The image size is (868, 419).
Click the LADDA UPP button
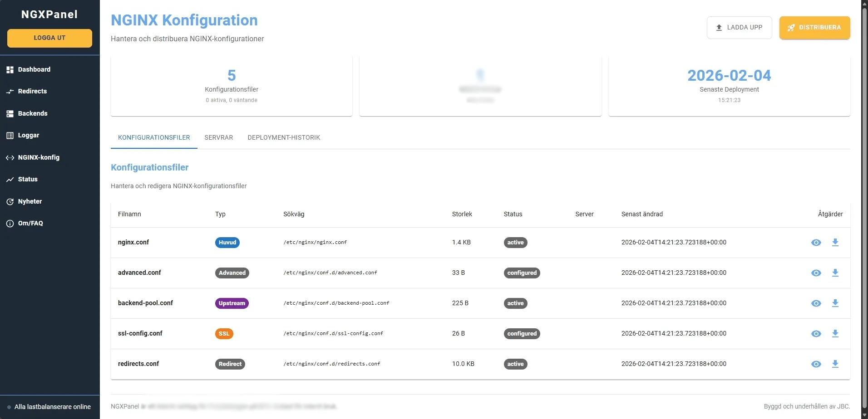739,28
